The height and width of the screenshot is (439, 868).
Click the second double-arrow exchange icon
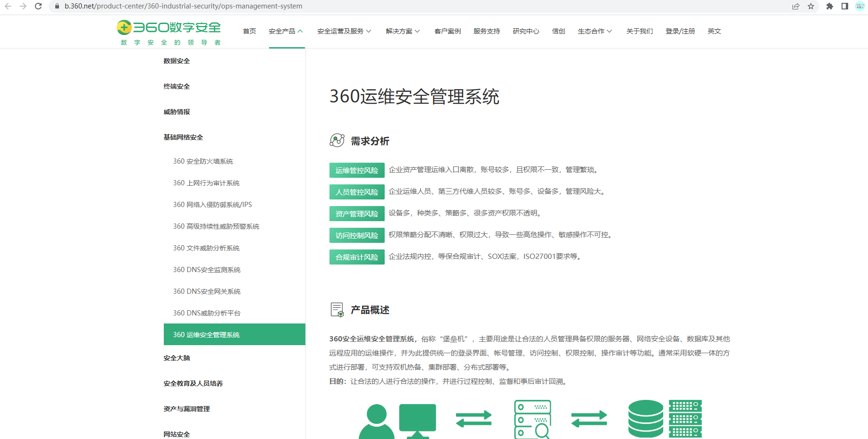[589, 419]
